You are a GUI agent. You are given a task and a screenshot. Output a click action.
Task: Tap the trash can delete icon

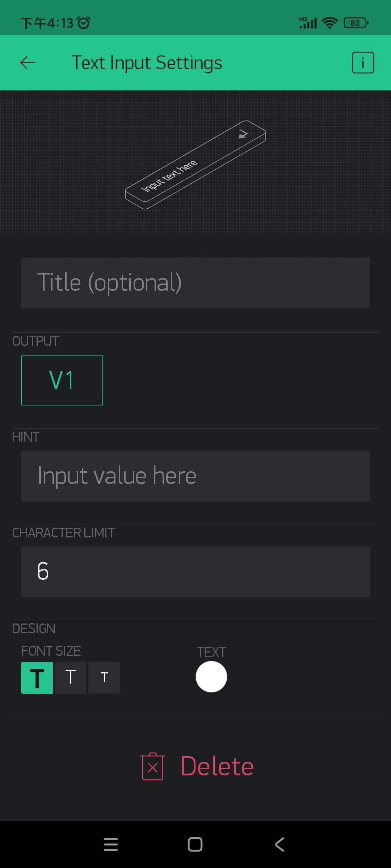pos(153,766)
